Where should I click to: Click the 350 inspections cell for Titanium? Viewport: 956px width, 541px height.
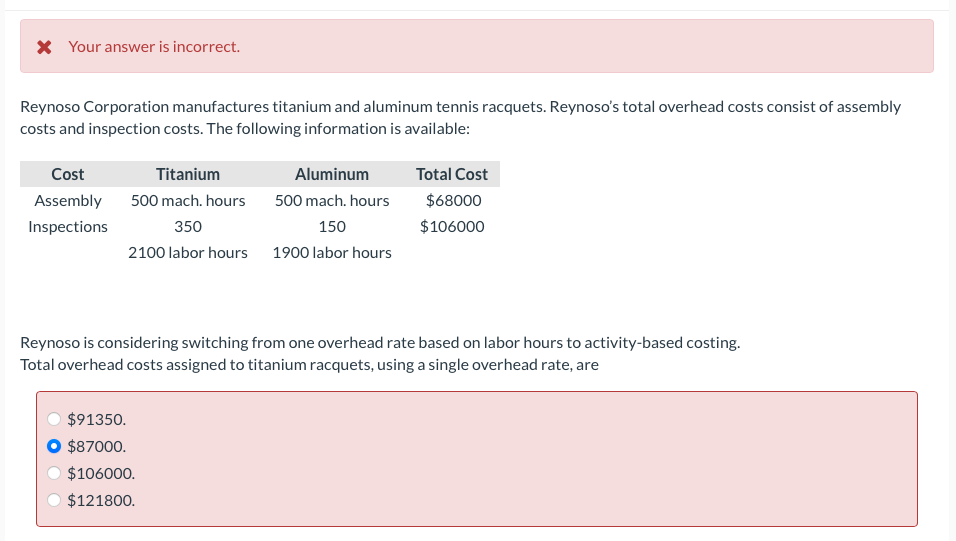pos(188,227)
